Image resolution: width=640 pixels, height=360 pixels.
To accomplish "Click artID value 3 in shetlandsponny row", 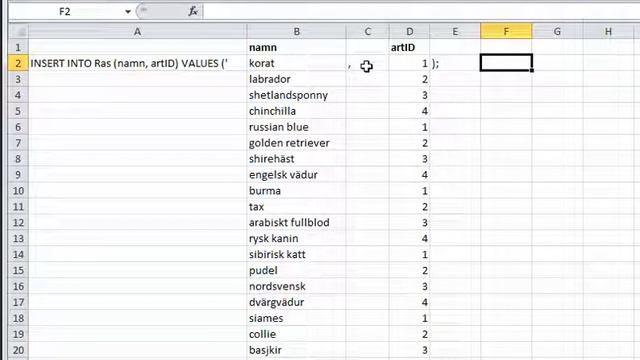I will click(409, 95).
